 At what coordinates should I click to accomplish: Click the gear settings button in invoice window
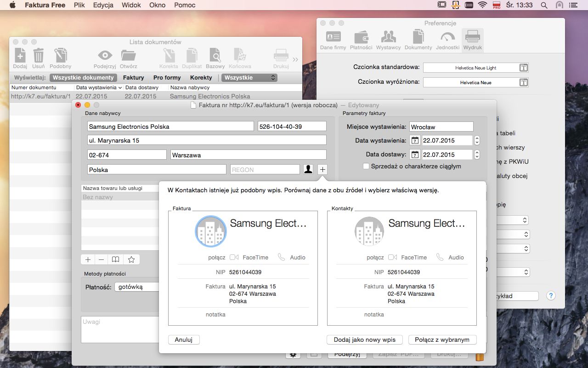293,355
